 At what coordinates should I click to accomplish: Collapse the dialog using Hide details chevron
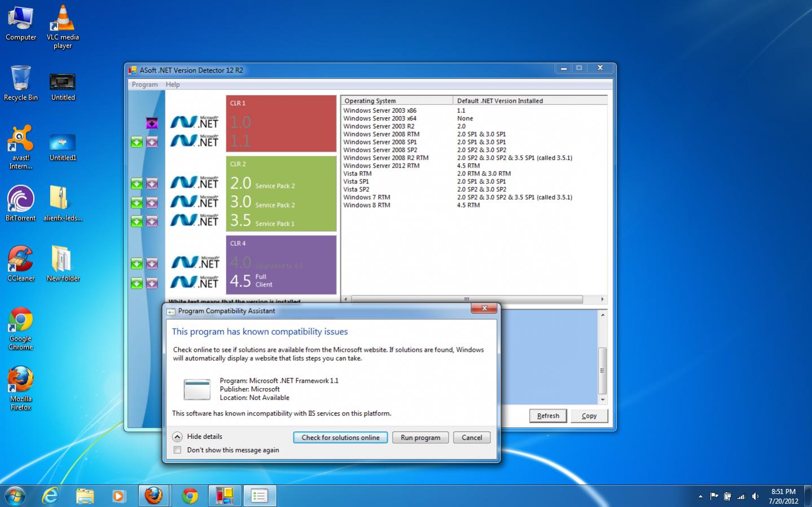click(x=177, y=437)
